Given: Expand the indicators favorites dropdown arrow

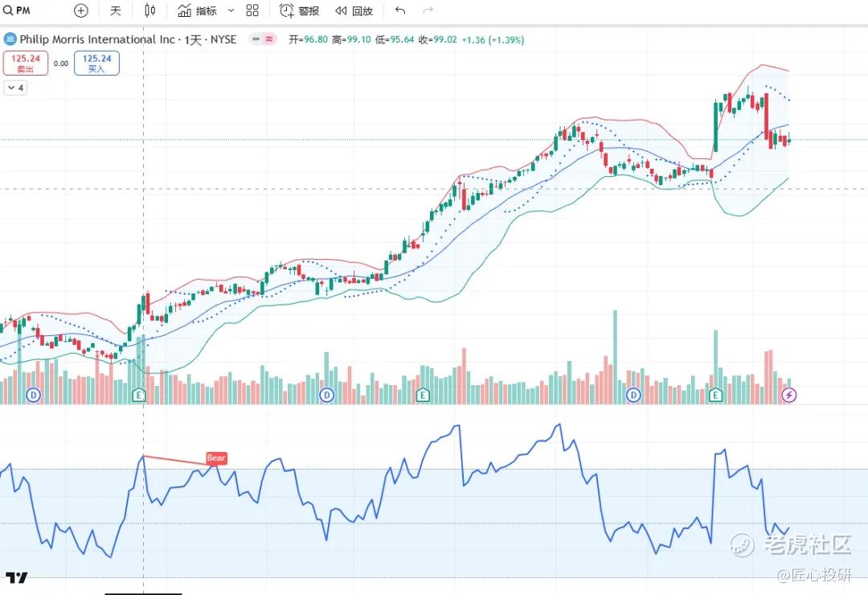Looking at the screenshot, I should (231, 10).
